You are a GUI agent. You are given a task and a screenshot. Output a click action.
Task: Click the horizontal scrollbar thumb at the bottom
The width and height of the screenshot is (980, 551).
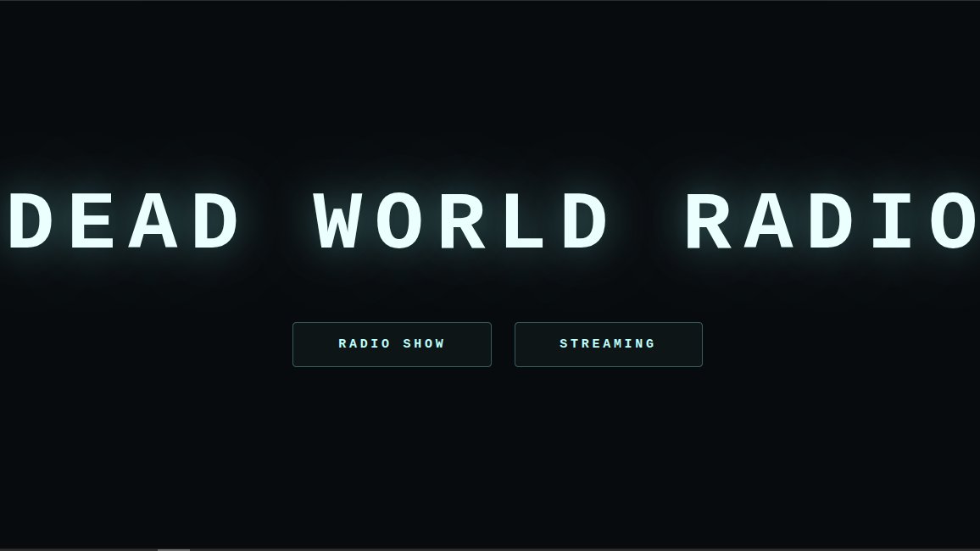[x=174, y=550]
